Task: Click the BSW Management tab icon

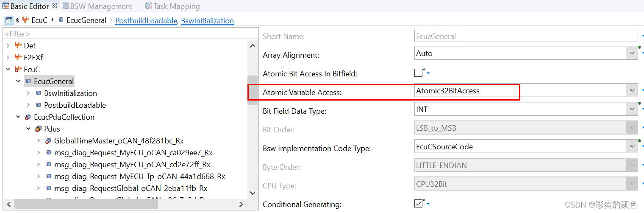Action: pyautogui.click(x=65, y=6)
